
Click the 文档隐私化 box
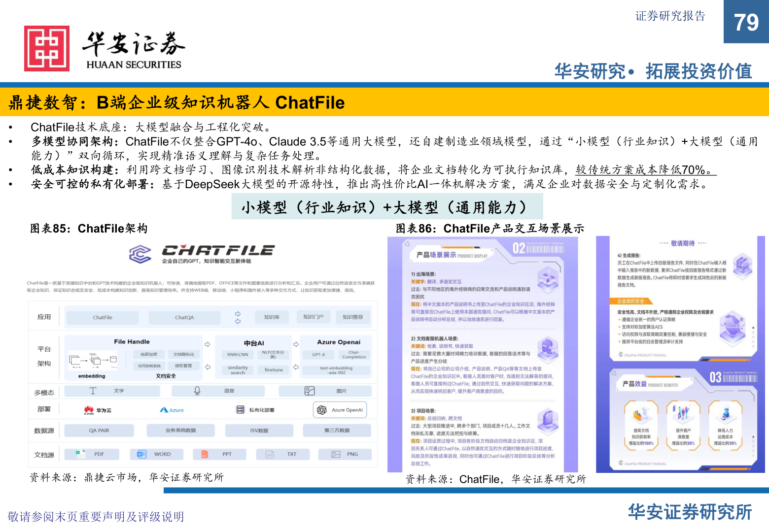(183, 354)
